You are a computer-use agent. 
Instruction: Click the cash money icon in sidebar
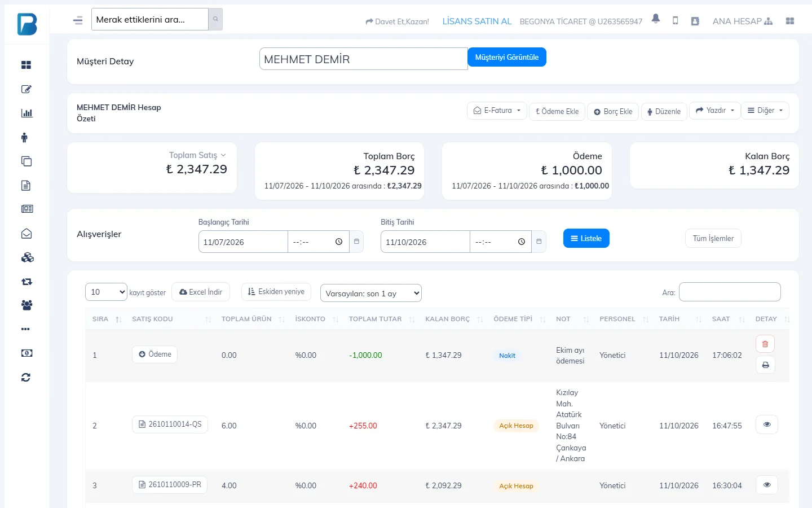(x=27, y=353)
